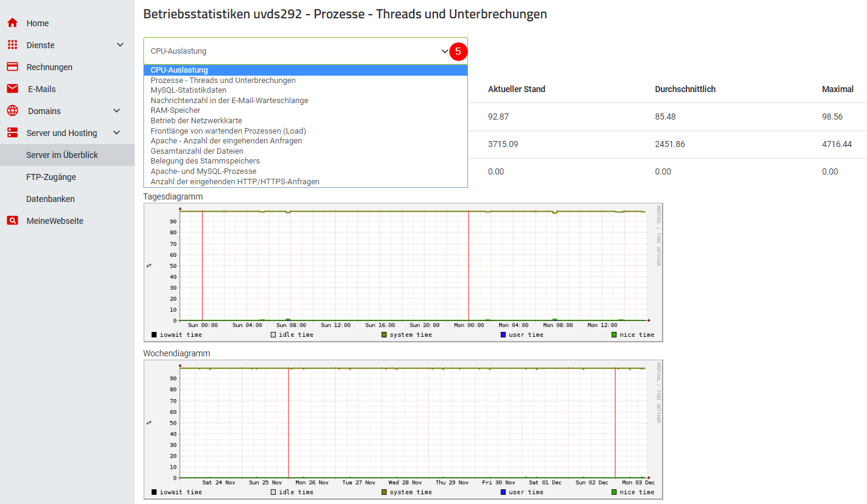867x504 pixels.
Task: Click the Rechnungen card icon
Action: click(x=12, y=67)
